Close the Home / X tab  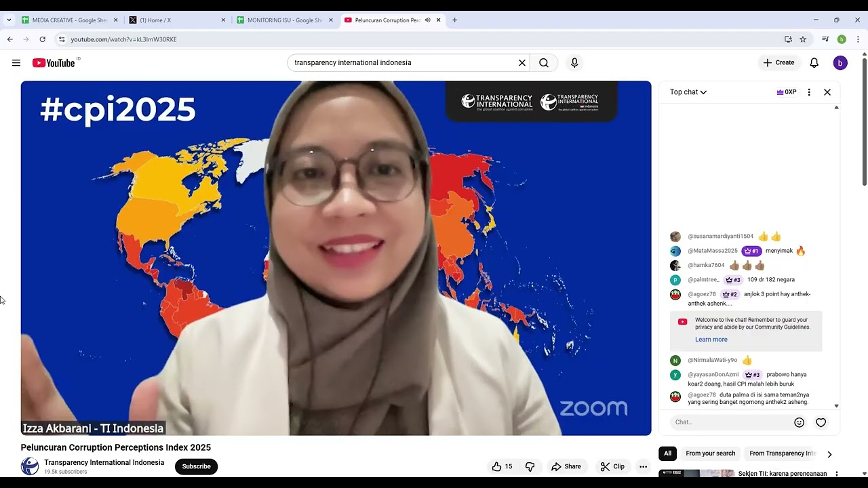point(223,20)
